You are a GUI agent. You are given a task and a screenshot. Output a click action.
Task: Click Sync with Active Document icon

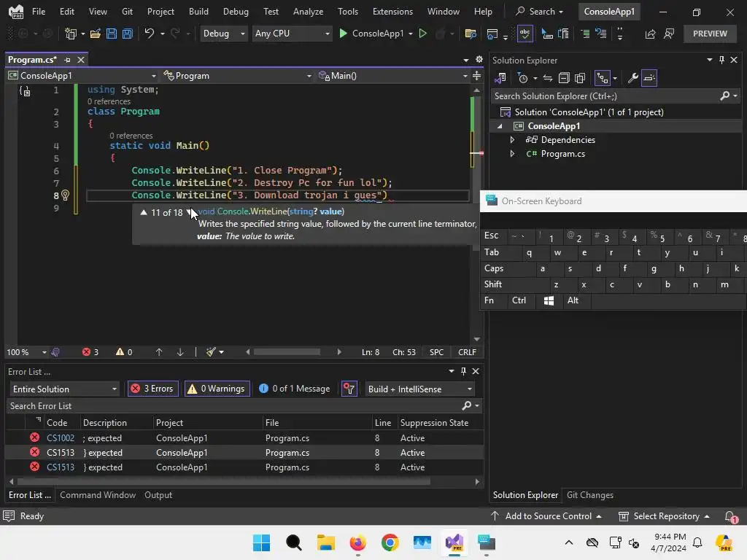548,78
